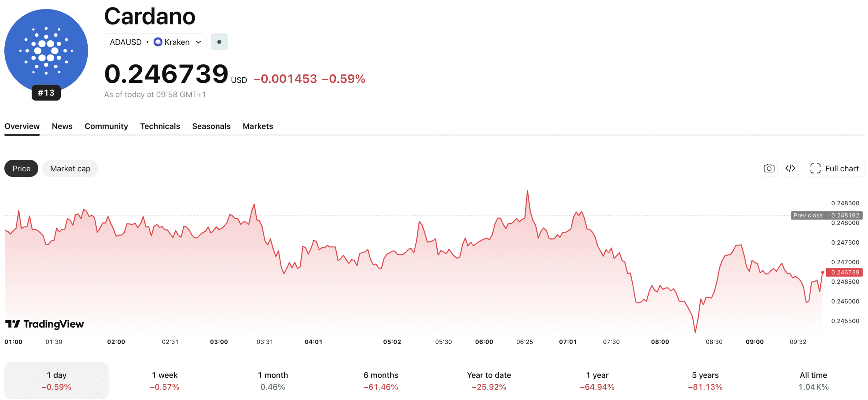This screenshot has height=400, width=868.
Task: Go to the Markets tab
Action: pos(258,126)
